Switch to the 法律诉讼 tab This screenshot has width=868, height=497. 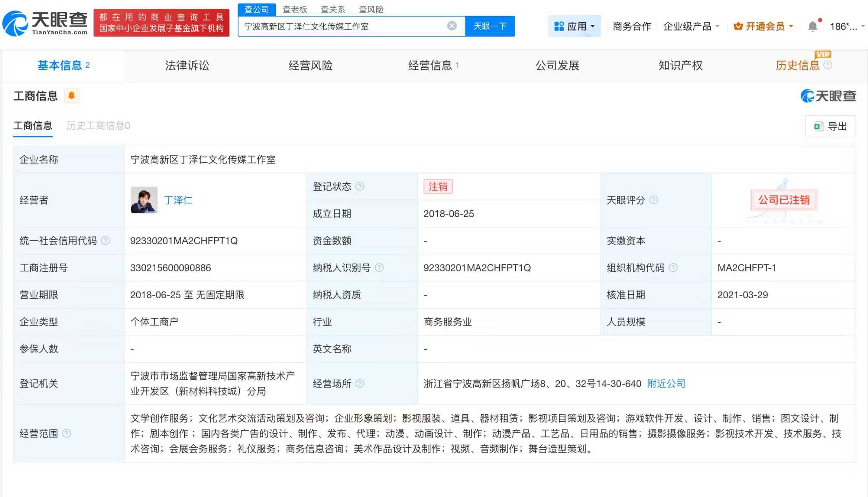187,65
